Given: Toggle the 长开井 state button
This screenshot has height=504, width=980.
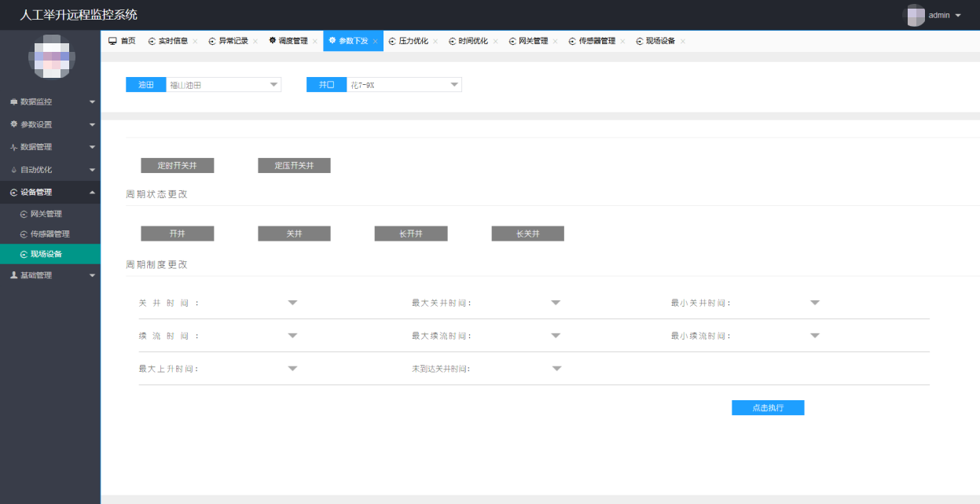Looking at the screenshot, I should coord(411,234).
